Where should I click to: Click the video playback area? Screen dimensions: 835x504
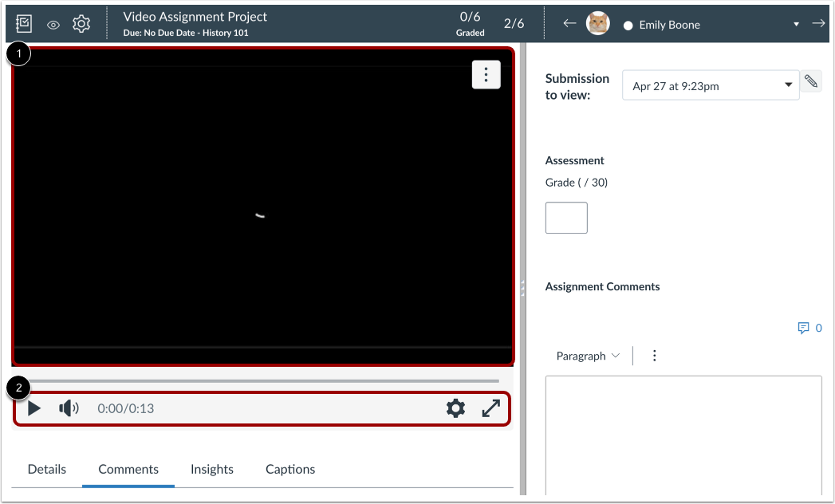[x=262, y=207]
